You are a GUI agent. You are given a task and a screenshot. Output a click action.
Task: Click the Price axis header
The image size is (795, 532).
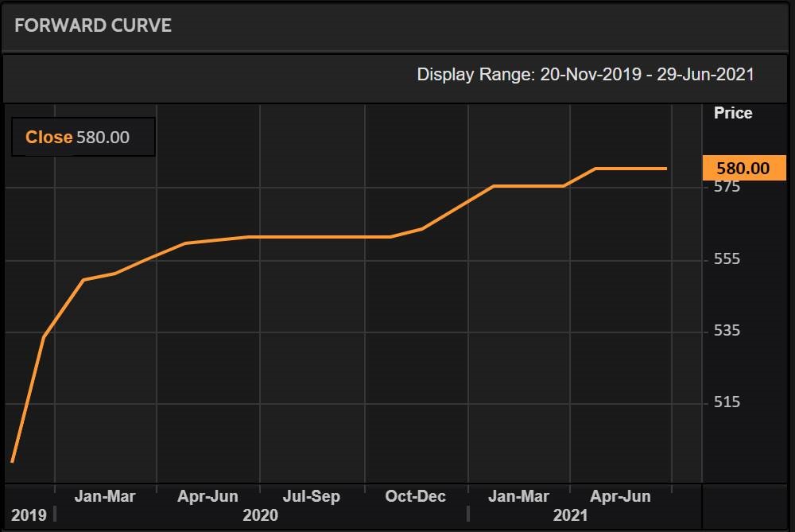732,113
